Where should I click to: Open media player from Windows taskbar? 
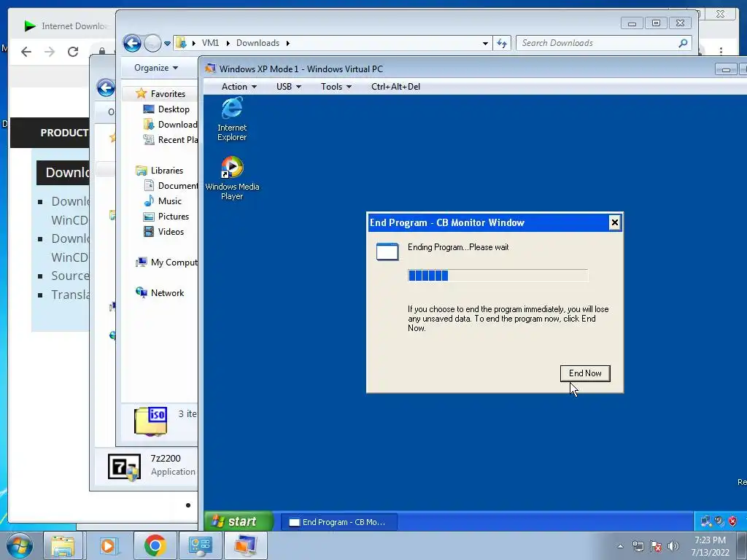pyautogui.click(x=108, y=545)
